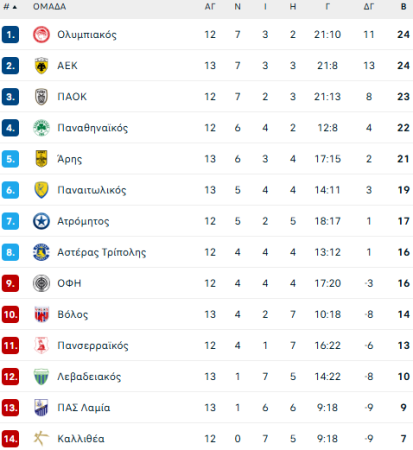The width and height of the screenshot is (413, 450).
Task: Click the Παναιτωλικός shield logo
Action: tap(41, 190)
